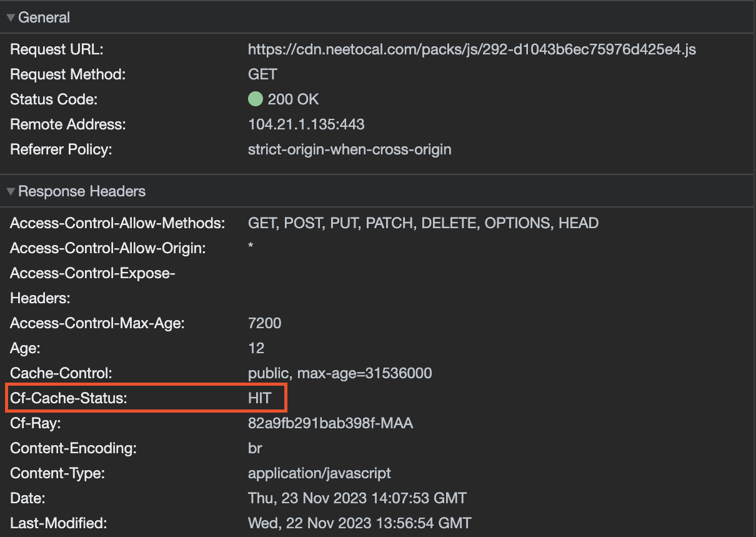Click the Access-Control-Allow-Origin wildcard value
The image size is (756, 537).
coord(250,248)
